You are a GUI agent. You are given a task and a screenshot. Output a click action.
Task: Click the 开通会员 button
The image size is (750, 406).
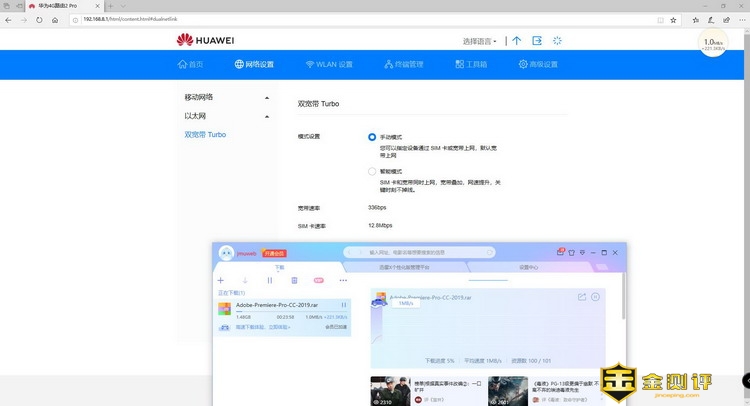(274, 254)
